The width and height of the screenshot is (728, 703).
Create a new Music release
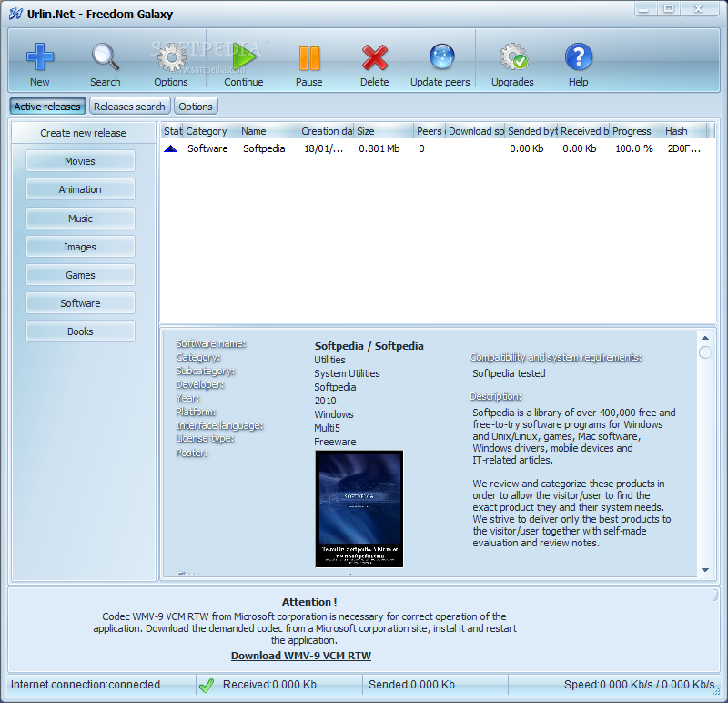coord(80,219)
